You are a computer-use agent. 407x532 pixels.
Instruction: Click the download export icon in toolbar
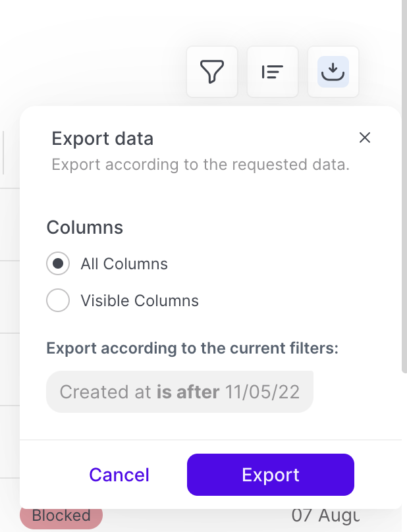(x=333, y=72)
